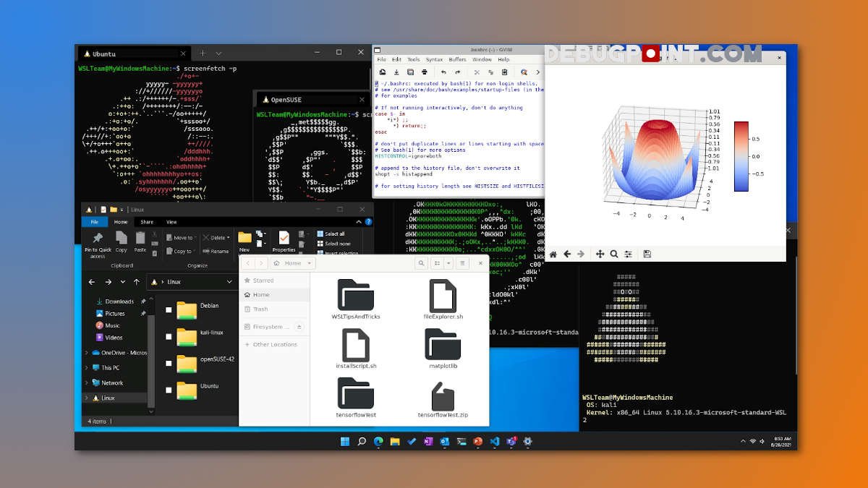Click the back arrow in the matplotlib toolbar
Screen dimensions: 868x488
567,254
